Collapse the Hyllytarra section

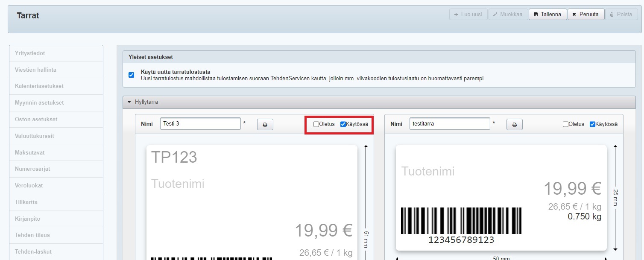tap(129, 102)
